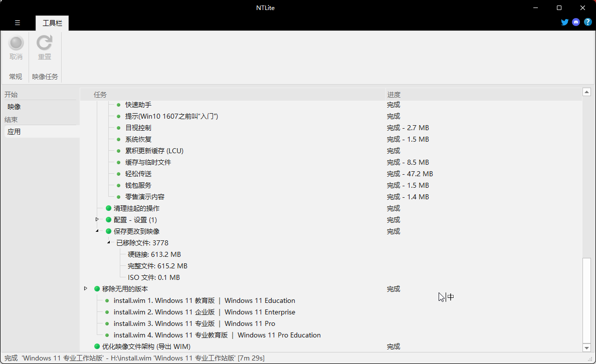Click the scrollbar down arrow
596x364 pixels.
pos(586,348)
